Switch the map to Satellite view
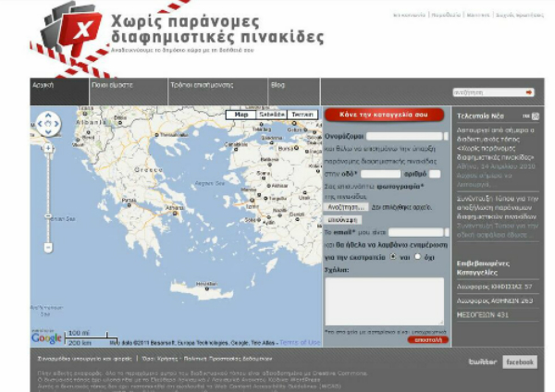 tap(271, 115)
